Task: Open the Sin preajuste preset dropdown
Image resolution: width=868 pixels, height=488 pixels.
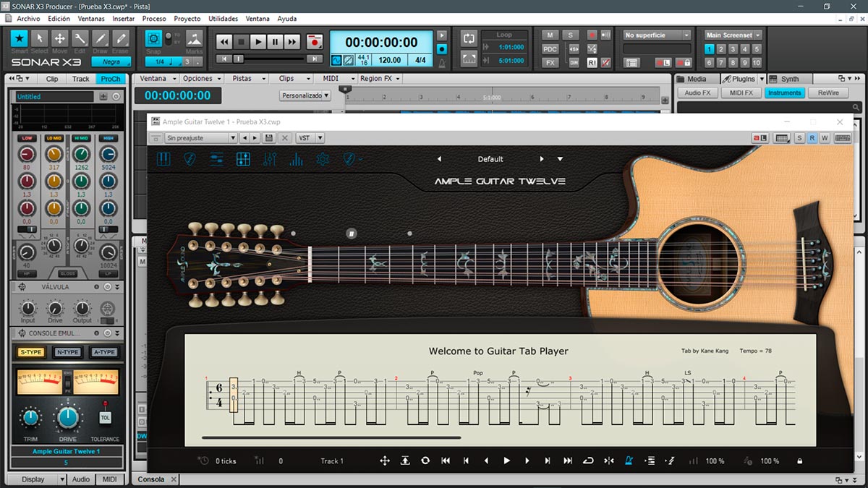Action: pyautogui.click(x=200, y=137)
